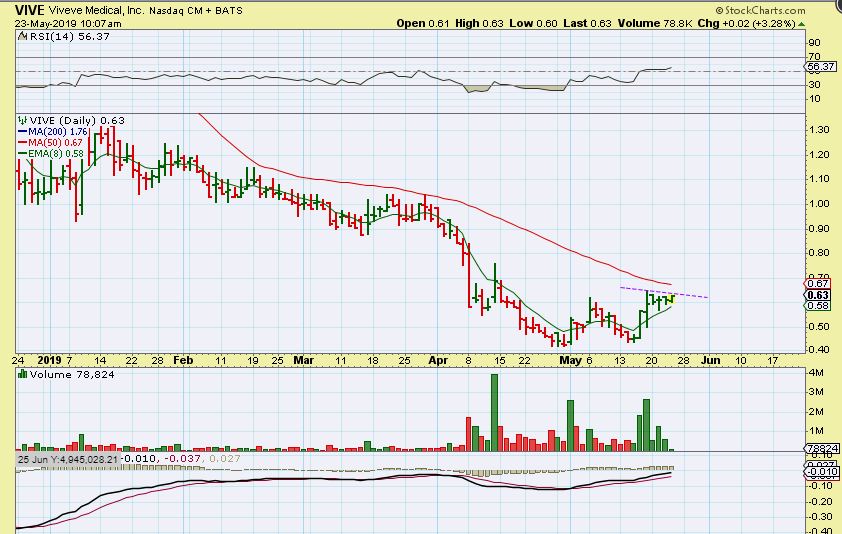Screen dimensions: 842x534
Task: Click the bold 0.63 last price tag
Action: [818, 295]
